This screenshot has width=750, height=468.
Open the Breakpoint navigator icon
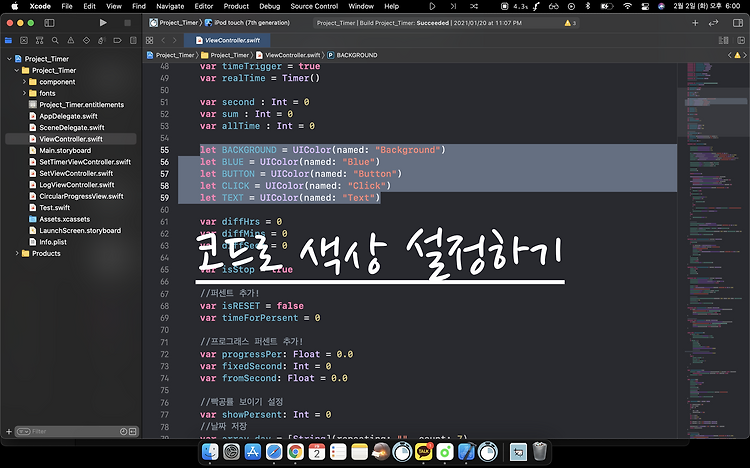click(117, 41)
